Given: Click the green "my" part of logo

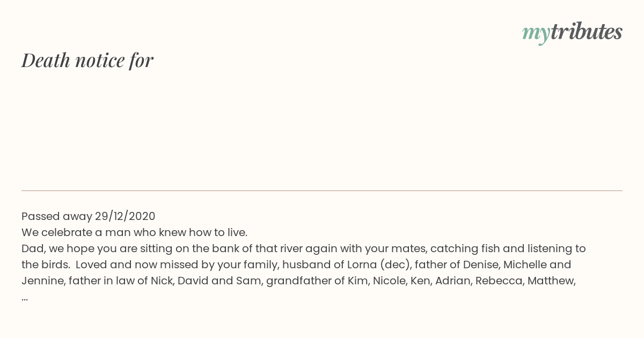Looking at the screenshot, I should (536, 34).
